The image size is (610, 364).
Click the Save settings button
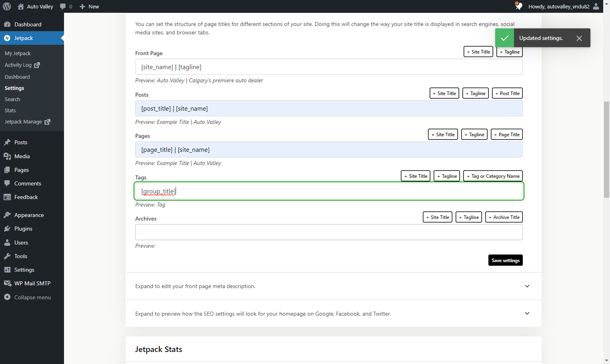pos(506,260)
